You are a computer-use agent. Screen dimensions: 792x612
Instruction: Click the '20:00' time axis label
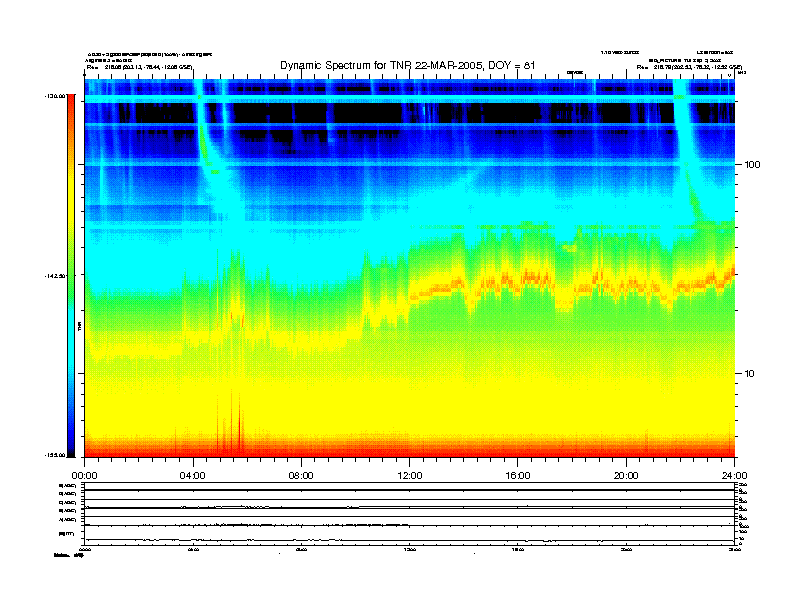pos(626,476)
